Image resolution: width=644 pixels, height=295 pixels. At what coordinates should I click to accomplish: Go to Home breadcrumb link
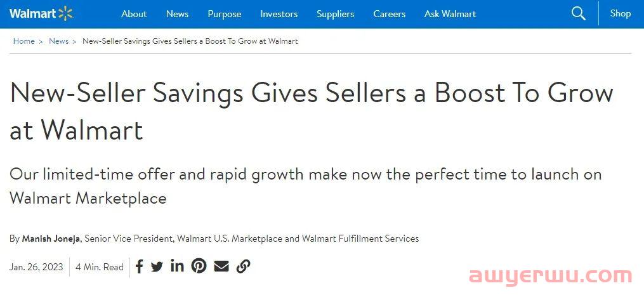point(24,41)
